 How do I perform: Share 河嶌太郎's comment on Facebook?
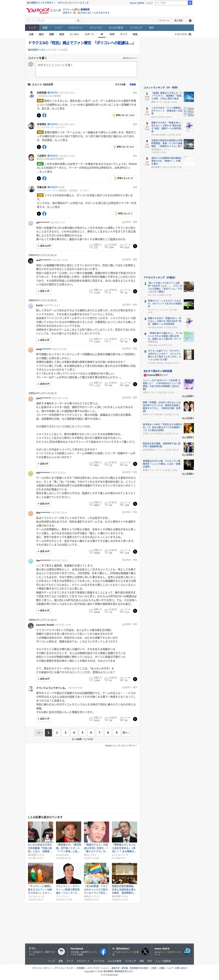[x=45, y=214]
